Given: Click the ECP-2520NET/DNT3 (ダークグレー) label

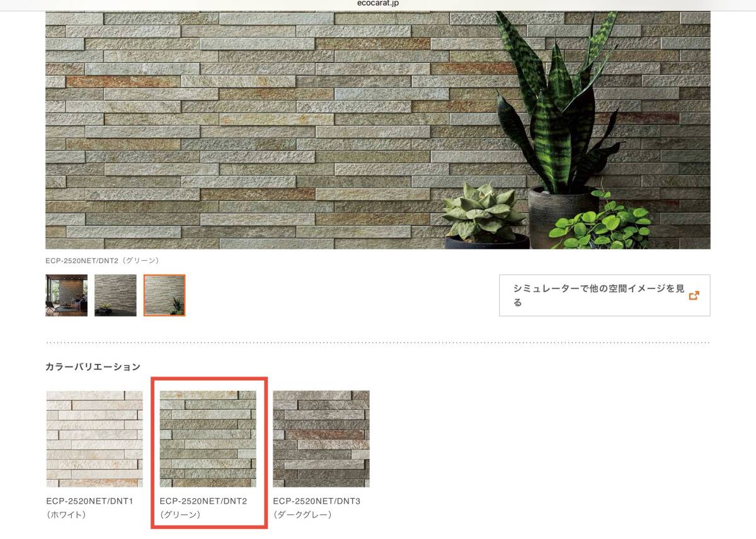Looking at the screenshot, I should pos(317,508).
